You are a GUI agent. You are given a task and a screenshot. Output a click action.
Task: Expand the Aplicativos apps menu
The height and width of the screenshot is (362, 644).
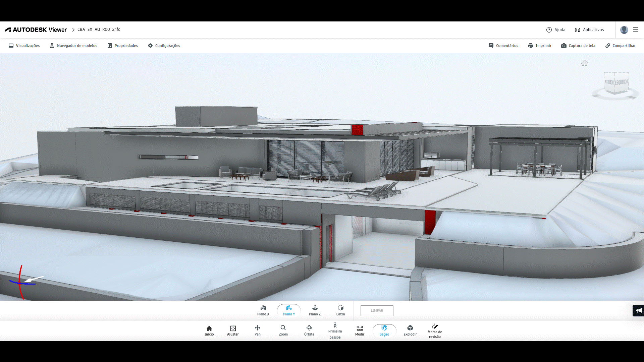click(x=589, y=30)
